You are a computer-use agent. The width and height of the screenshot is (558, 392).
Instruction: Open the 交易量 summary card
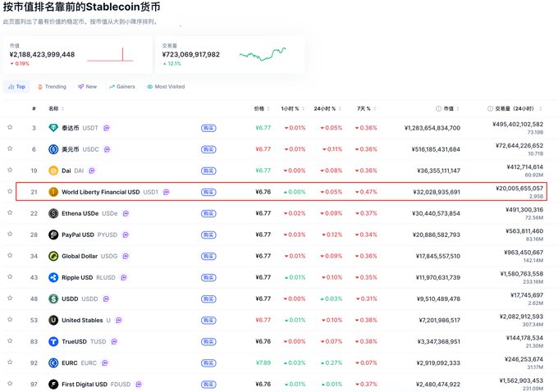click(230, 54)
